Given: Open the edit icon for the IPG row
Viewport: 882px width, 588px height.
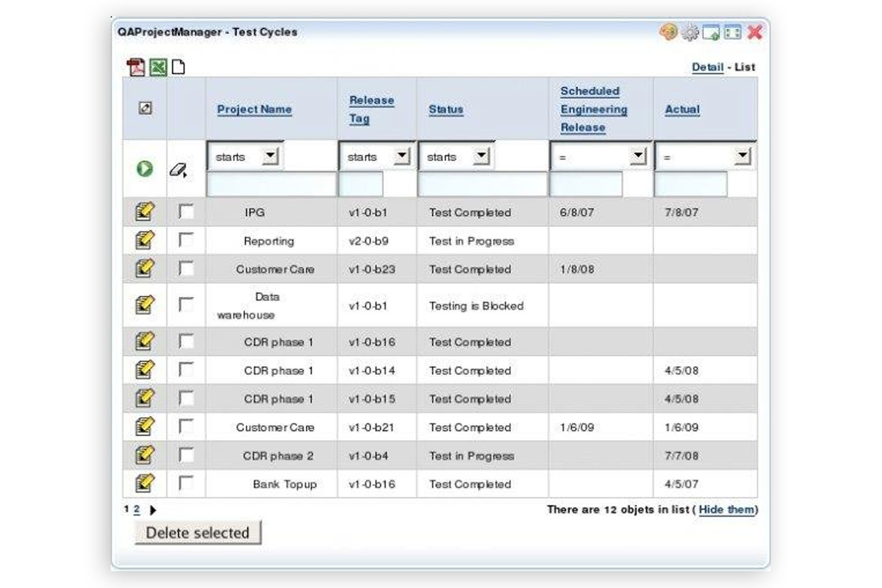Looking at the screenshot, I should [x=144, y=211].
